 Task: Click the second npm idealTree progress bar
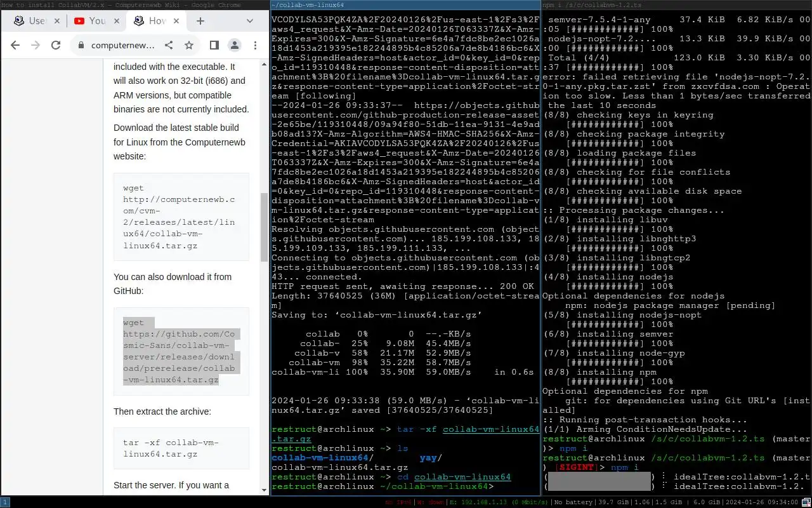tap(598, 486)
